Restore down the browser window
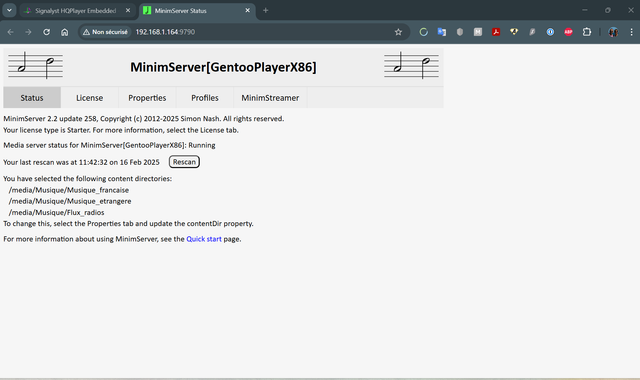 (608, 10)
